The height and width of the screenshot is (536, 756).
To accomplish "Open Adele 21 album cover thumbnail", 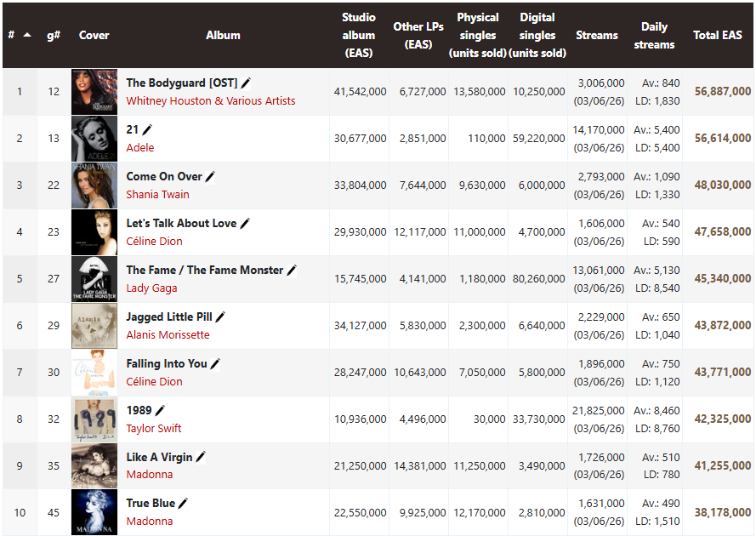I will coord(94,139).
